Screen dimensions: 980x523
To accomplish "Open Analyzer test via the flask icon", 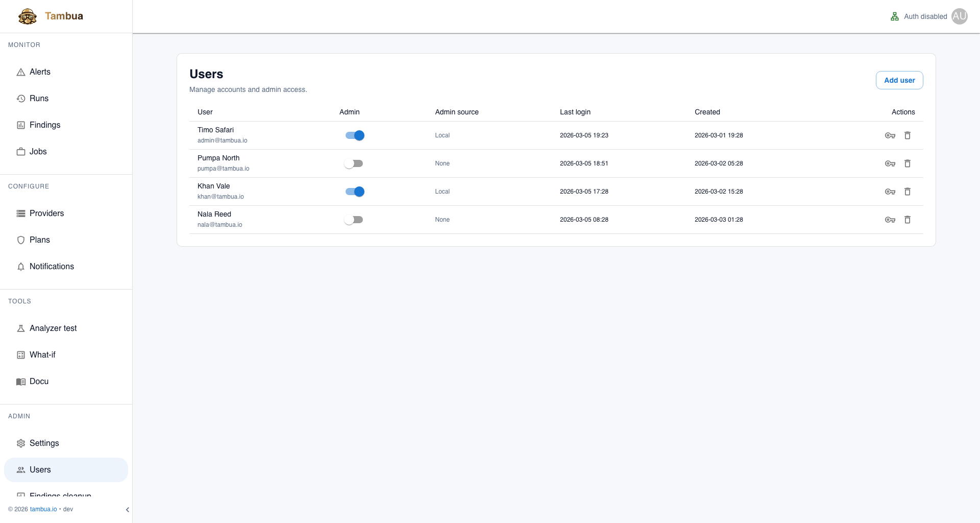I will [20, 328].
